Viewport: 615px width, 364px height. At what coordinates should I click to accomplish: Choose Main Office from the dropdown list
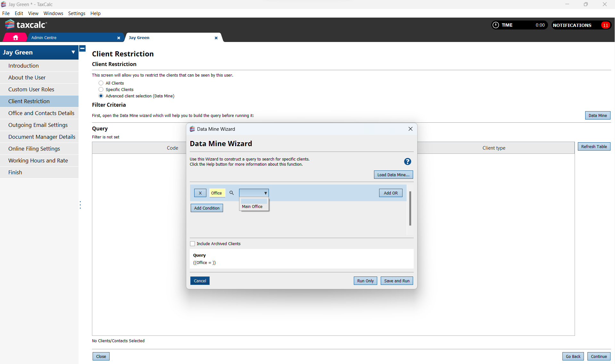(252, 207)
